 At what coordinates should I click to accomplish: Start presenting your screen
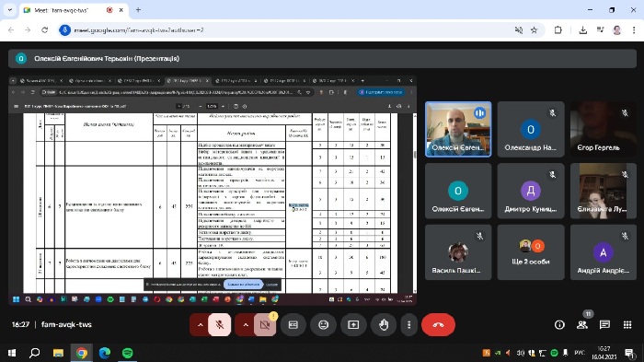[x=353, y=324]
